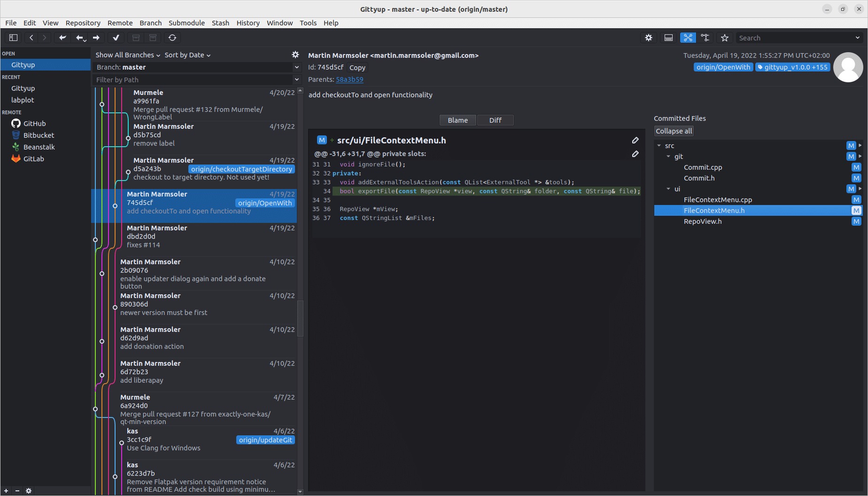868x496 pixels.
Task: Click the Checkout checkmark icon
Action: (x=116, y=38)
